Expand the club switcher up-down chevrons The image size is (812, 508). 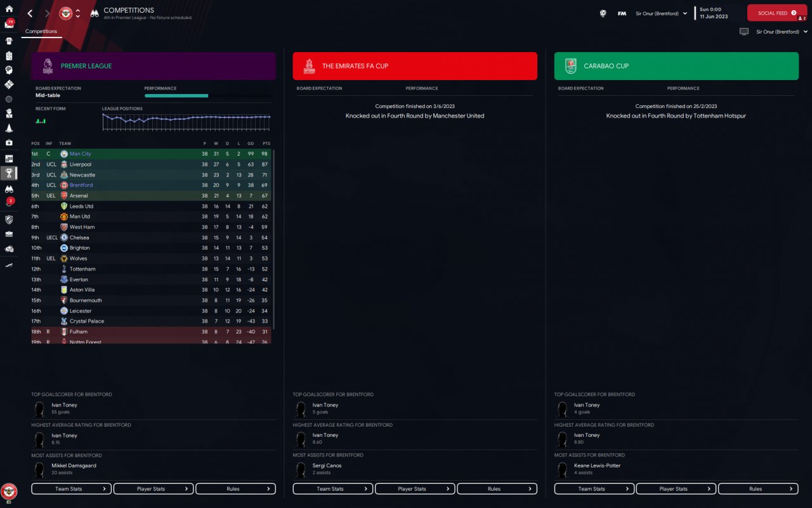click(77, 13)
